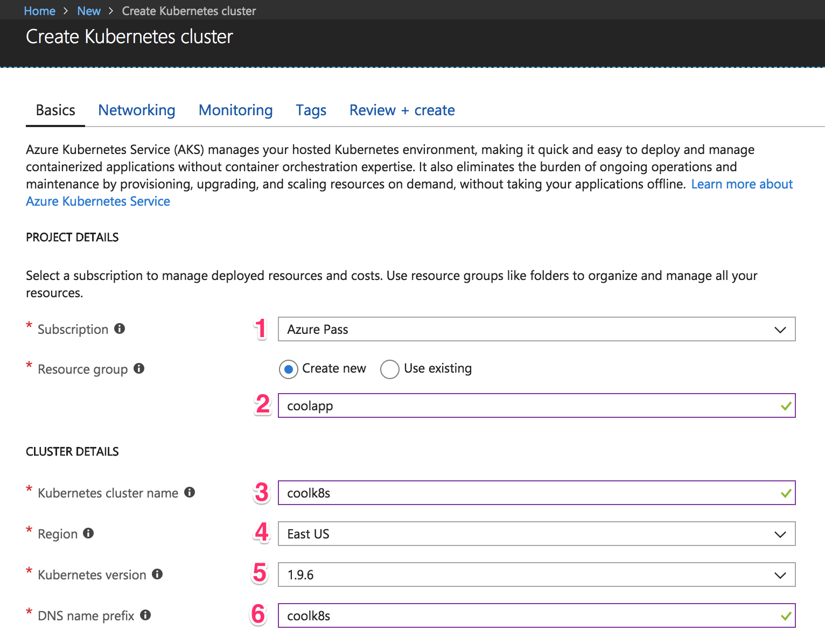Select the Tags tab
This screenshot has width=825, height=644.
(x=311, y=110)
